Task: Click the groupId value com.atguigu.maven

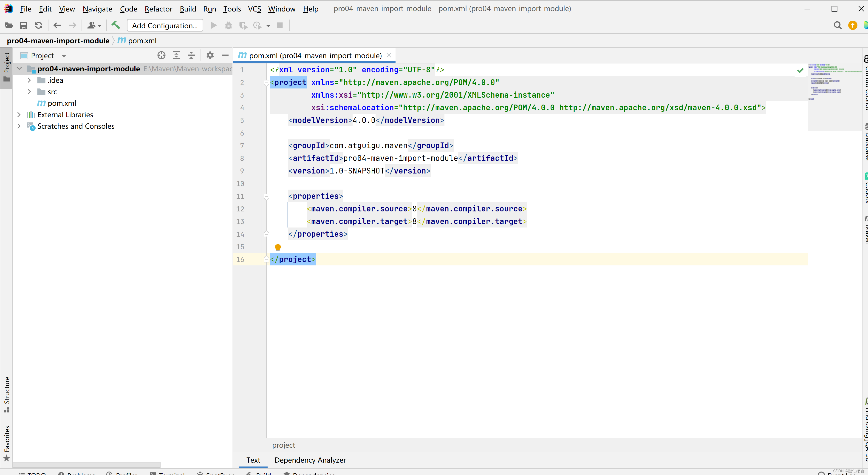Action: (369, 146)
